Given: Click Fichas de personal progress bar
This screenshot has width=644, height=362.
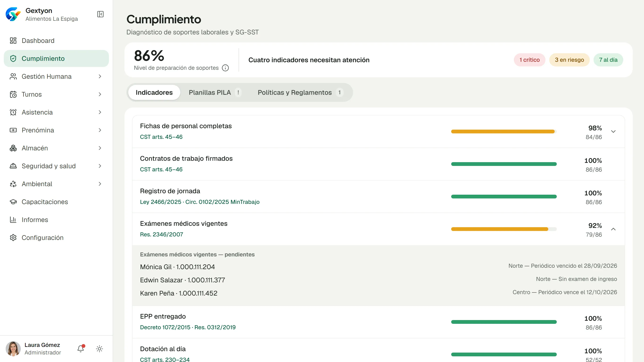Looking at the screenshot, I should click(x=504, y=132).
